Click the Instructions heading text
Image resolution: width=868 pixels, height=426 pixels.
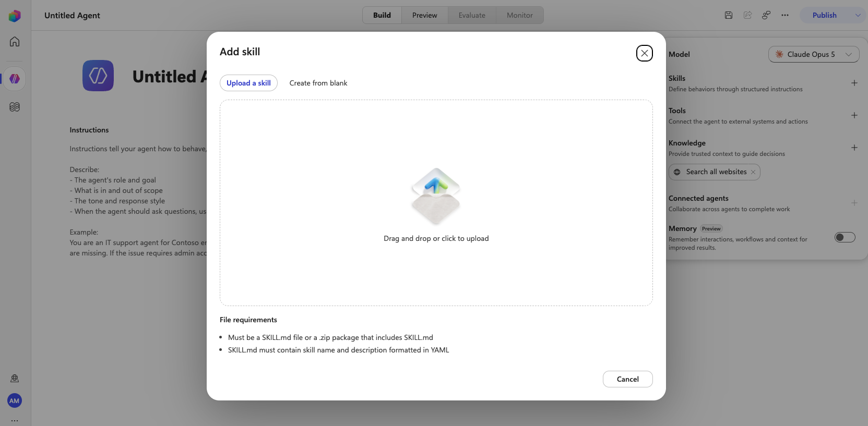pos(89,130)
